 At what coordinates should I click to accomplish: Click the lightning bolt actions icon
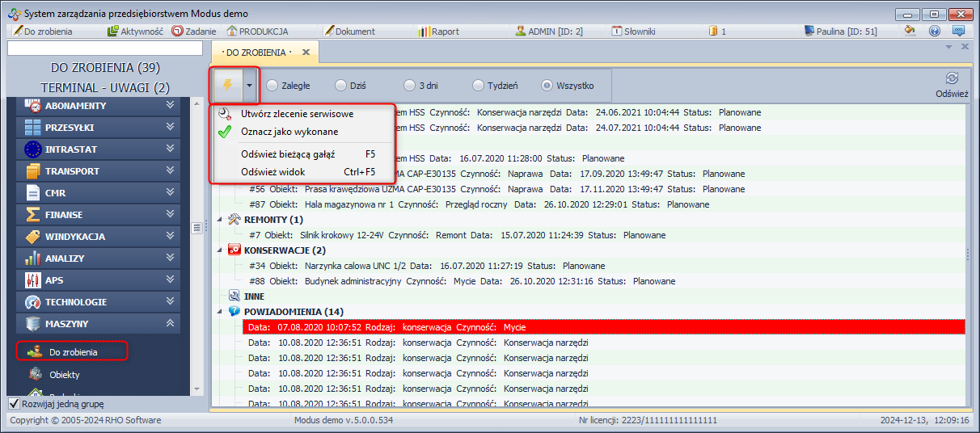pos(227,85)
